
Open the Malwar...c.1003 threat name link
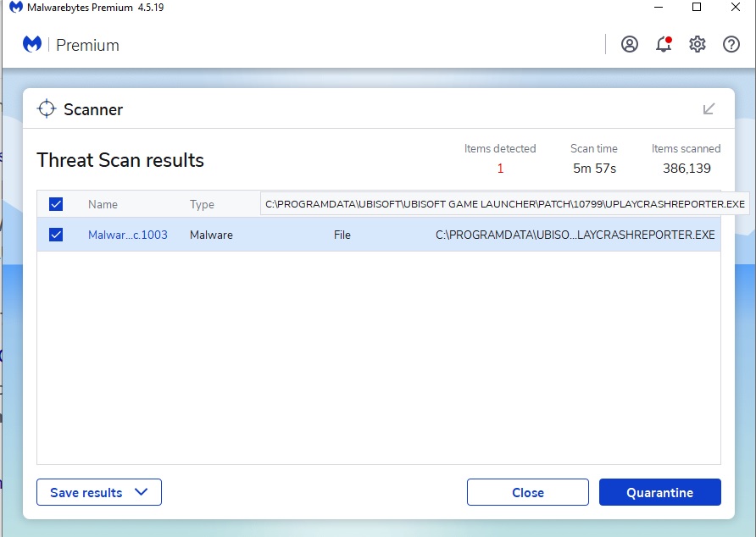point(128,235)
